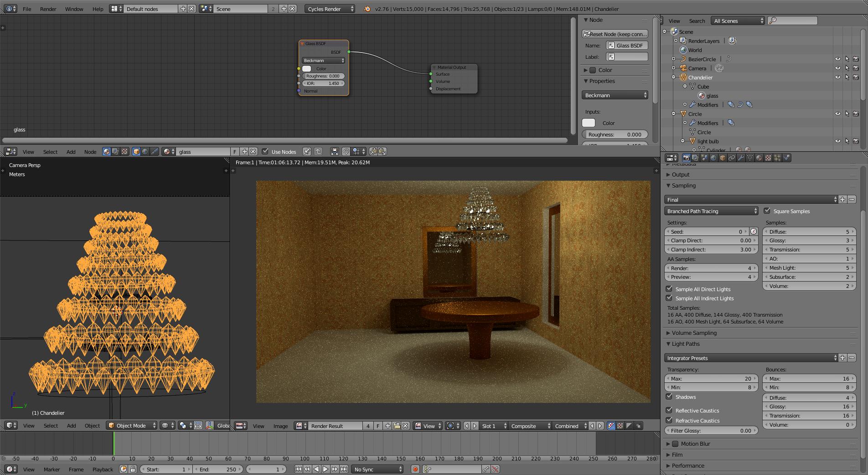Open the Mesh Data triangle tab
This screenshot has height=475, width=868.
pos(750,158)
